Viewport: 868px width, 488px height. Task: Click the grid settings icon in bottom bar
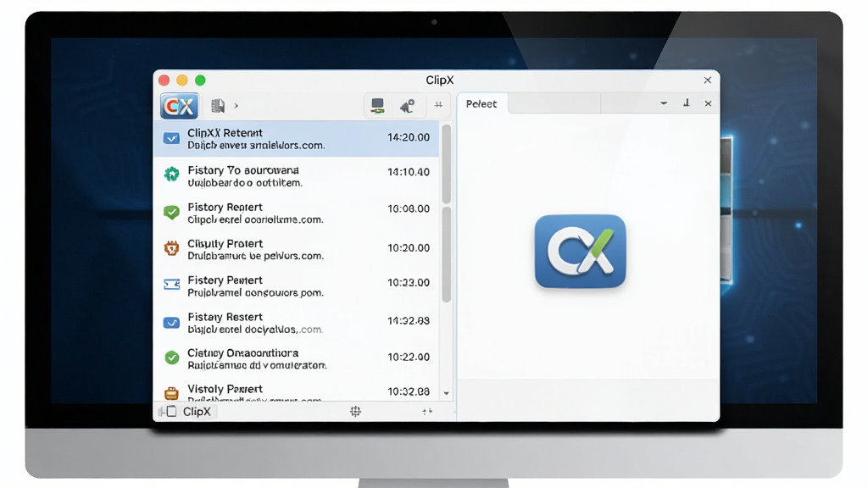coord(355,411)
